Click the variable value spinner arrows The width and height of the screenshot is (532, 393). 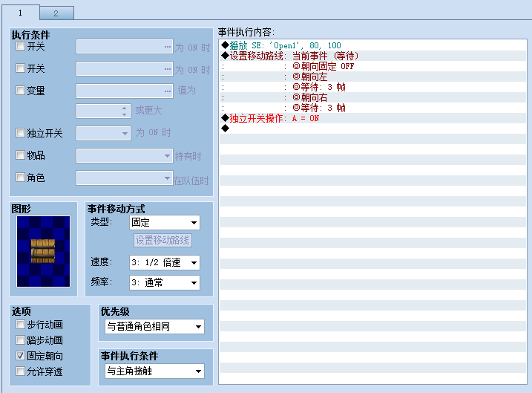click(x=124, y=111)
